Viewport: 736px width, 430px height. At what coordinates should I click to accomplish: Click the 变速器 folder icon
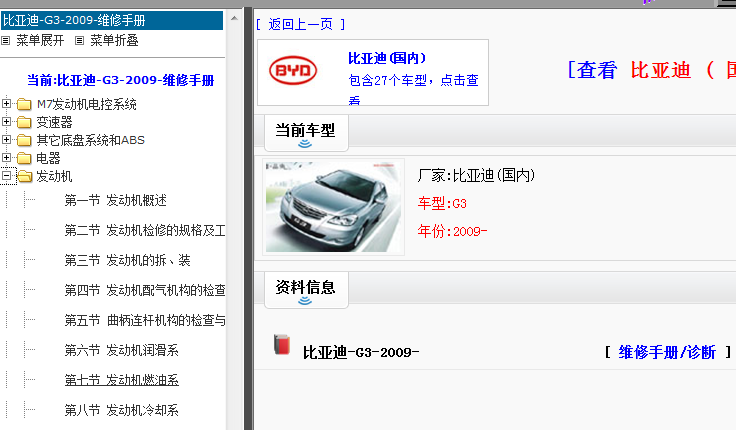coord(24,122)
